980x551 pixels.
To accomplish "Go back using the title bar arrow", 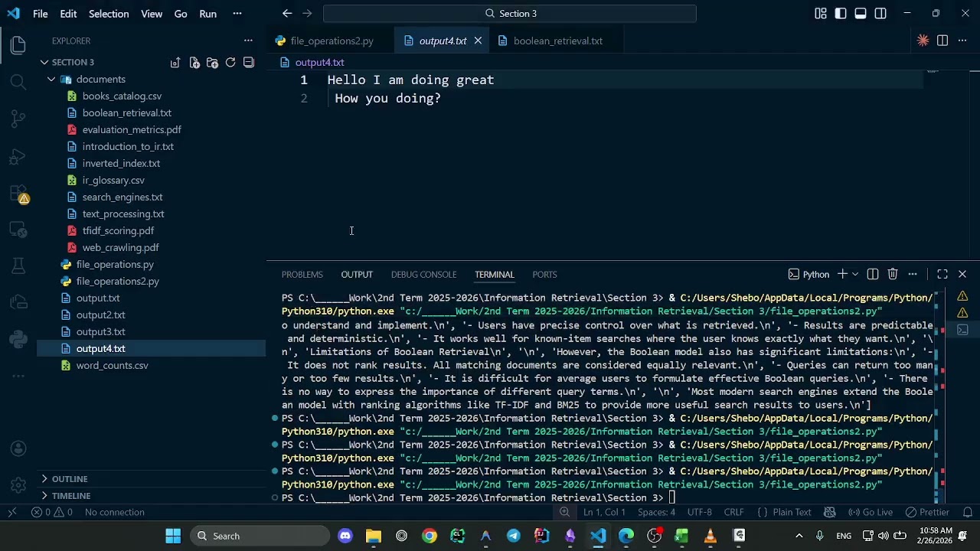I will (x=287, y=14).
